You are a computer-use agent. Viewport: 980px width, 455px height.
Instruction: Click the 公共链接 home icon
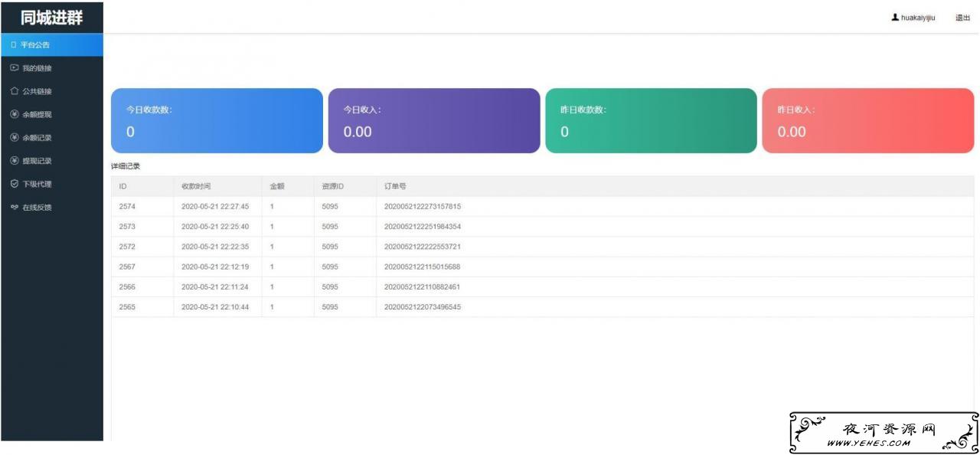14,91
